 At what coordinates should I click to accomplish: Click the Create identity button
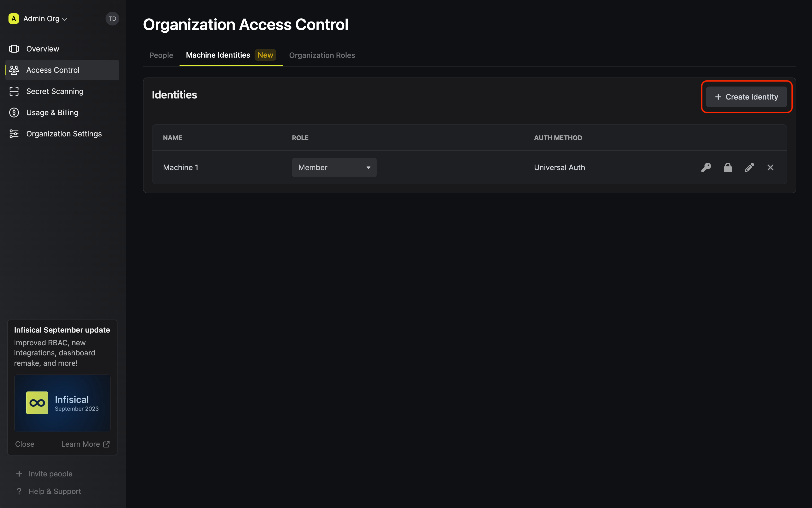pos(746,97)
